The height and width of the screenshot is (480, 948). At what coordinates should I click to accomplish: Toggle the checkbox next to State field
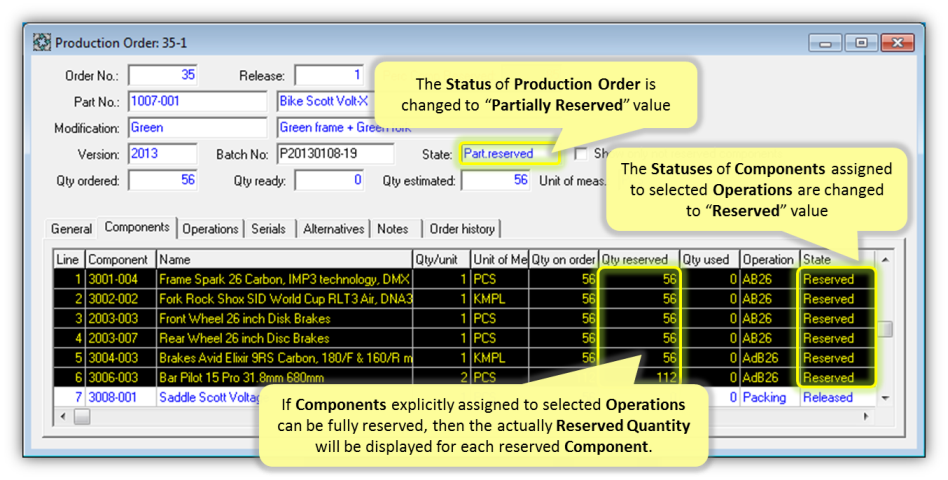click(x=580, y=154)
